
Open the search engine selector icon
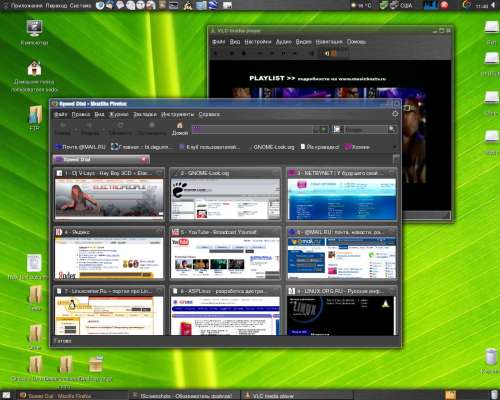337,129
